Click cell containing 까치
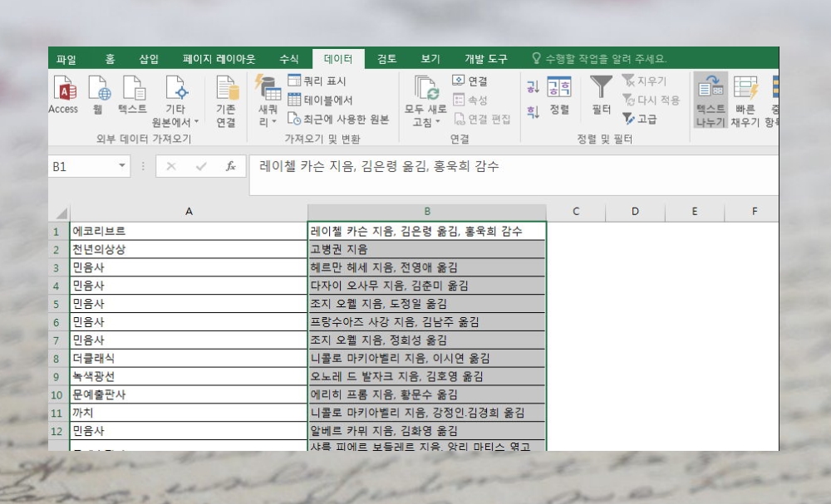The width and height of the screenshot is (831, 504). pyautogui.click(x=189, y=413)
